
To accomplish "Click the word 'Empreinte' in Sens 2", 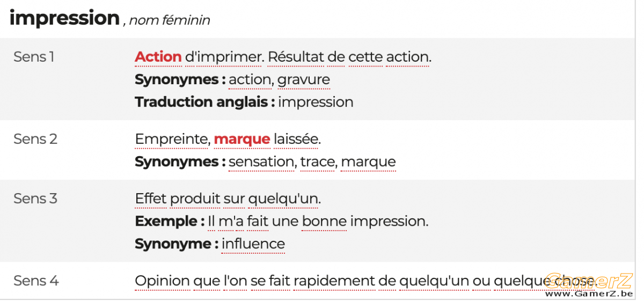I will tap(171, 140).
